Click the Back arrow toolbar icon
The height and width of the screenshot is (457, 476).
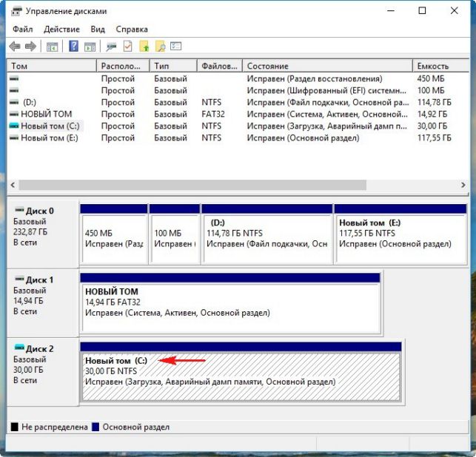pyautogui.click(x=15, y=47)
